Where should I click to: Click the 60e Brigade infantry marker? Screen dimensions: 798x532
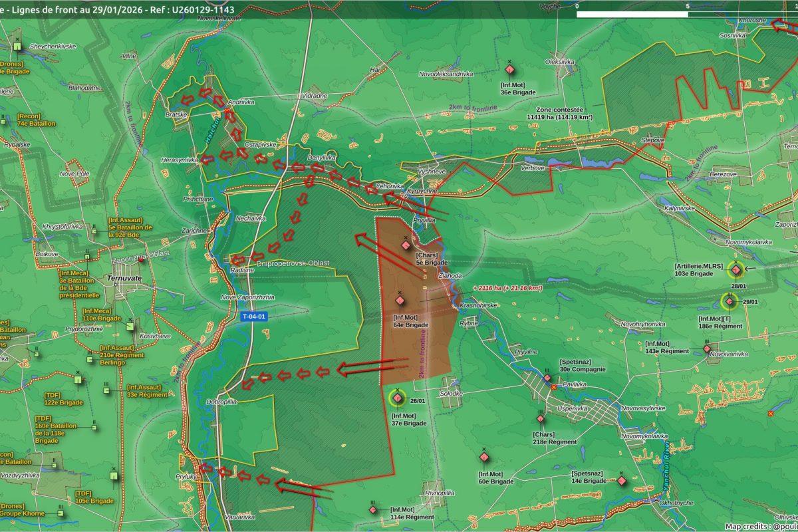point(485,457)
